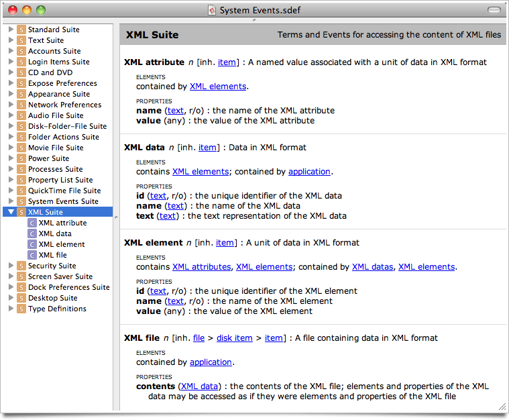Viewport: 509px width, 420px height.
Task: Select the XML Suite row
Action: (58, 212)
